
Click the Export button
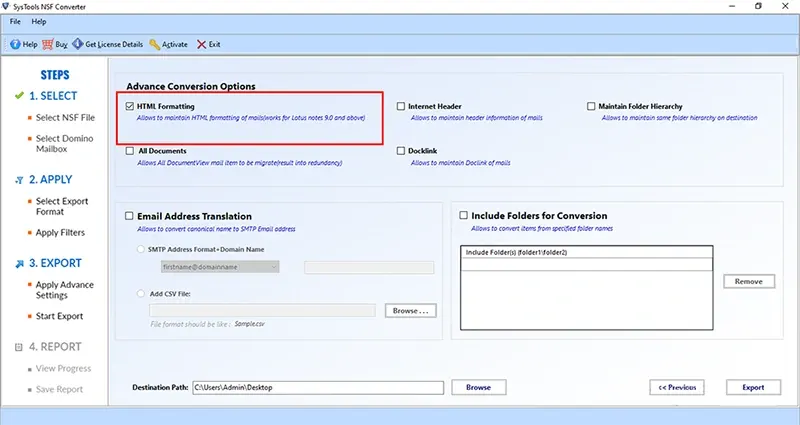[754, 387]
